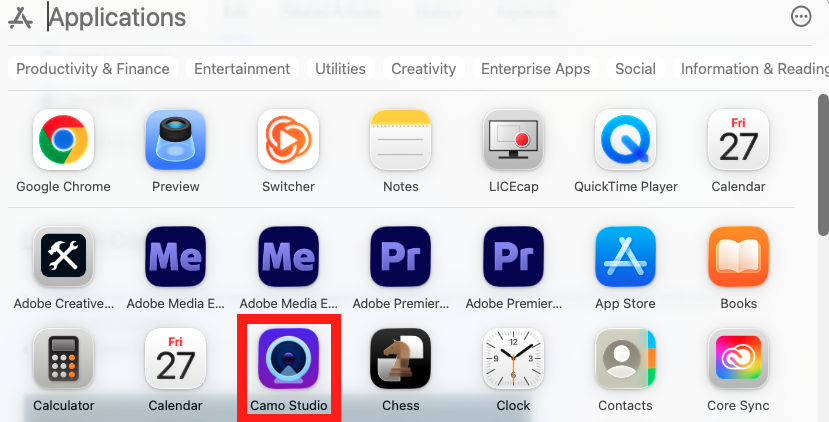829x422 pixels.
Task: Open the Books app
Action: pos(738,256)
